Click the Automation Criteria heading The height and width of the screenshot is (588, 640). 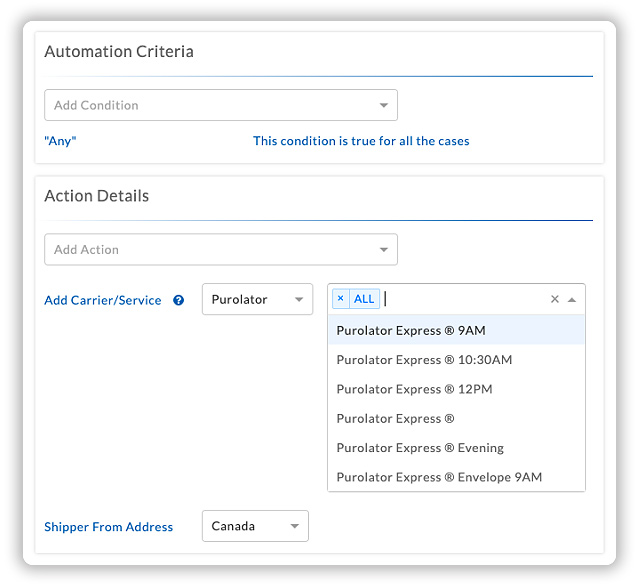119,51
